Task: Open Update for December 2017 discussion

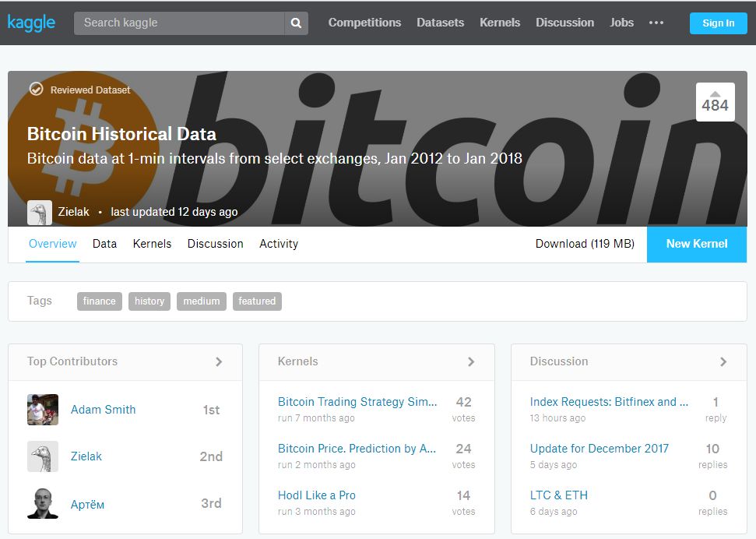Action: point(600,449)
